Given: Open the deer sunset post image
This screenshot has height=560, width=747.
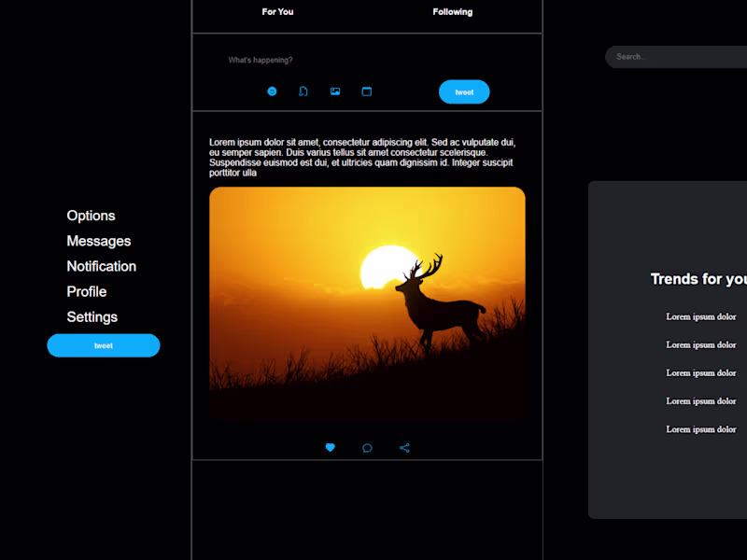Looking at the screenshot, I should 367,304.
